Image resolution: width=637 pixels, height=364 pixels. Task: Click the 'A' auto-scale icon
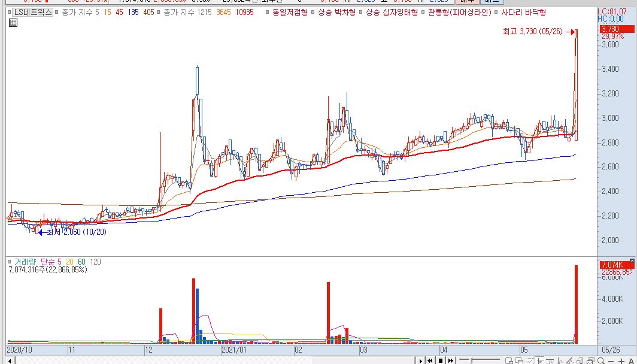(631, 361)
